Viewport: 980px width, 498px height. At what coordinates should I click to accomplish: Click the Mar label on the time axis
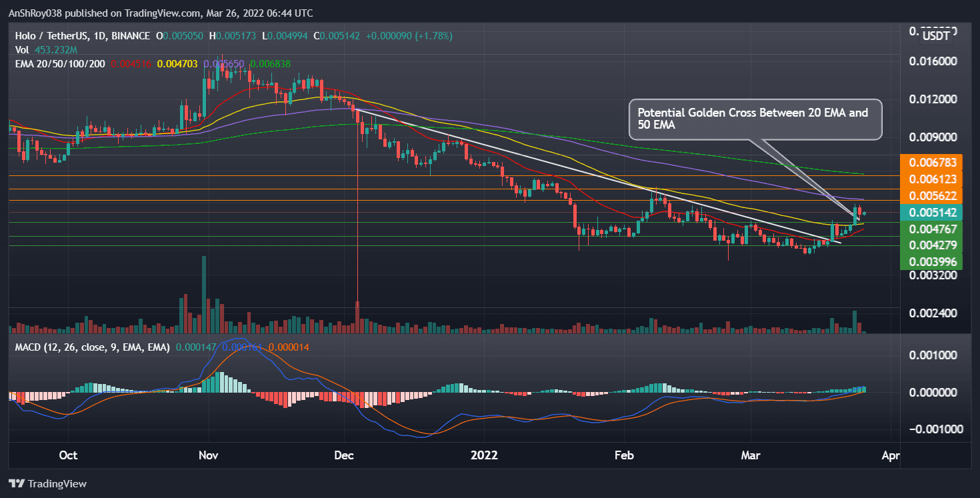pyautogui.click(x=750, y=455)
